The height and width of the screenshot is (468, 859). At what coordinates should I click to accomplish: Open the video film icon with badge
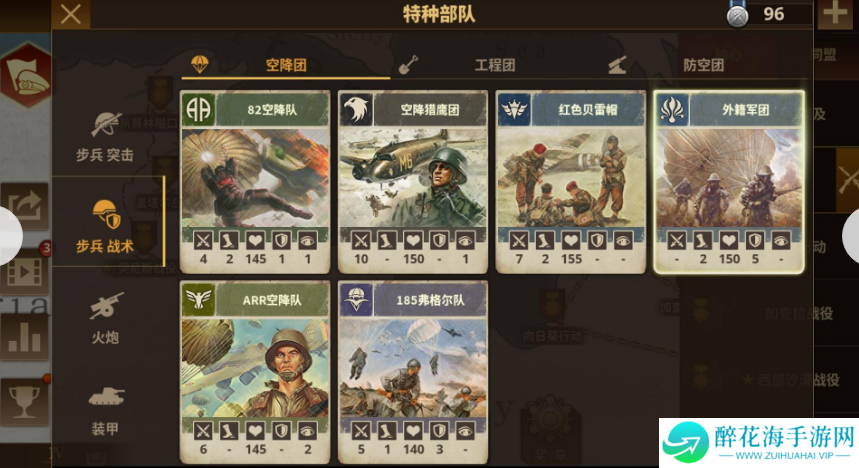coord(24,271)
